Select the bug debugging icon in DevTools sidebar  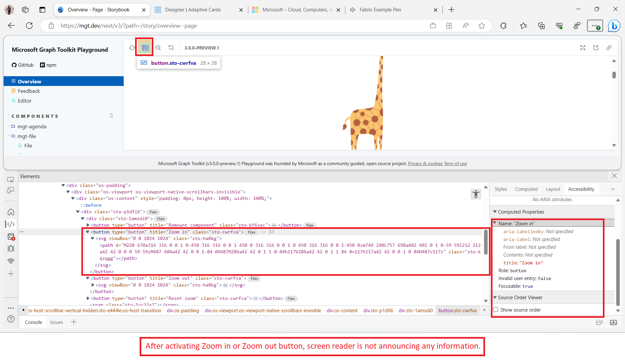(x=11, y=248)
